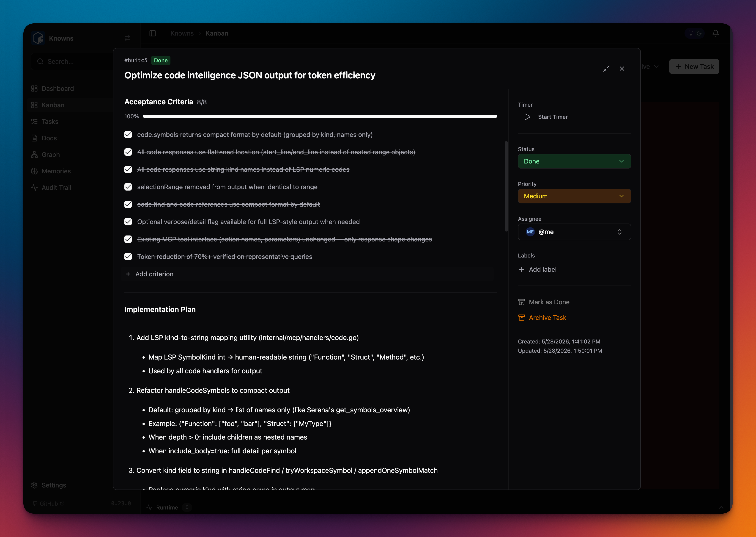Image resolution: width=756 pixels, height=537 pixels.
Task: Uncheck 'Optional verbose/detail flag' criterion checkbox
Action: [128, 222]
